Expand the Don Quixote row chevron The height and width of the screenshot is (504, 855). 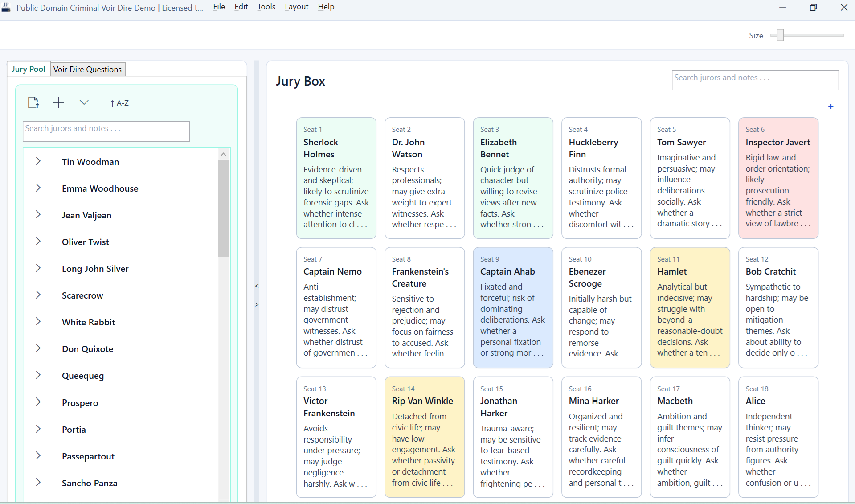click(x=38, y=348)
